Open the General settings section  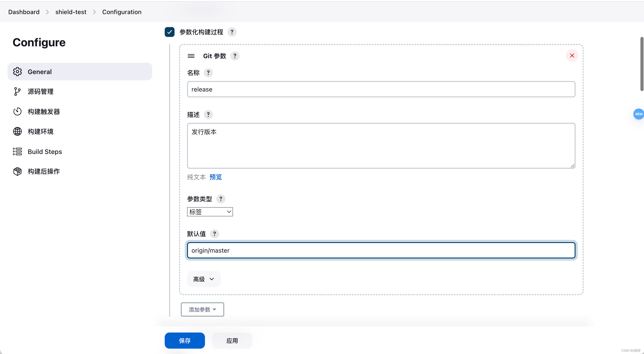[40, 72]
